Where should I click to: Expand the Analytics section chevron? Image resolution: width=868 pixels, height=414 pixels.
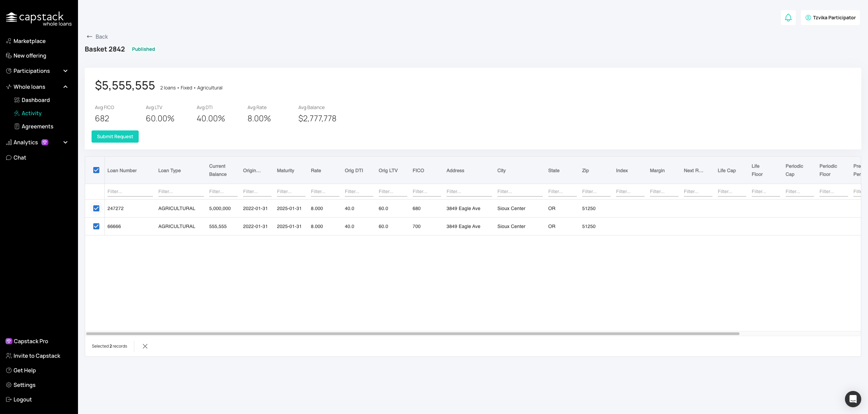tap(65, 142)
